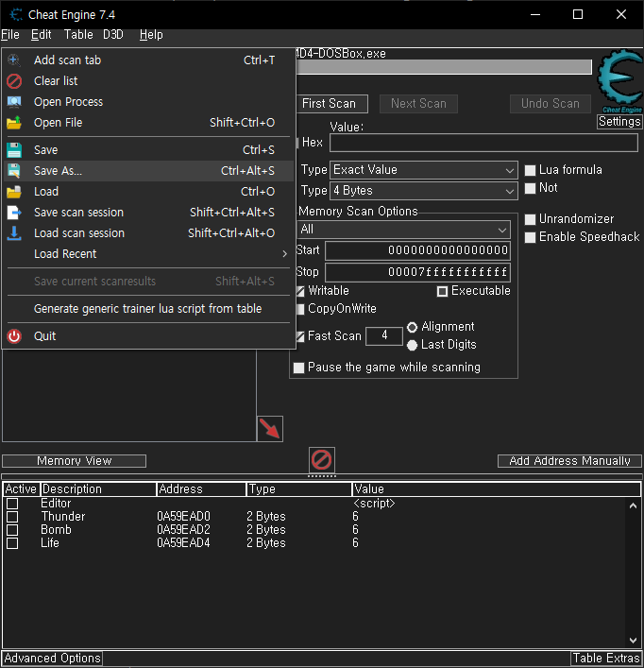Click the Thunder address 0A59EAD0

pos(183,517)
